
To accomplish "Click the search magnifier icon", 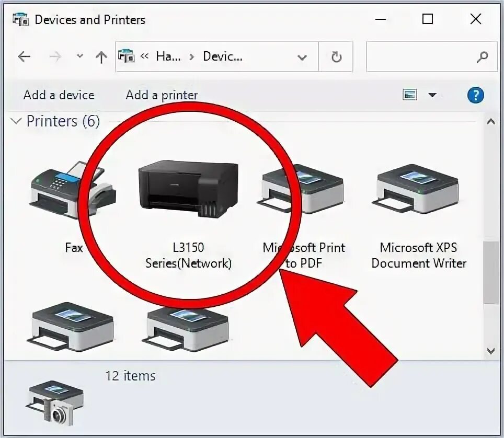I will 482,57.
